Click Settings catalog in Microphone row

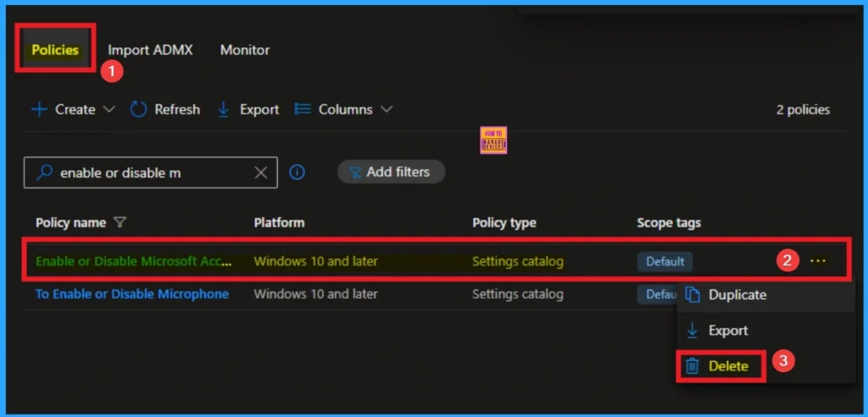coord(518,294)
